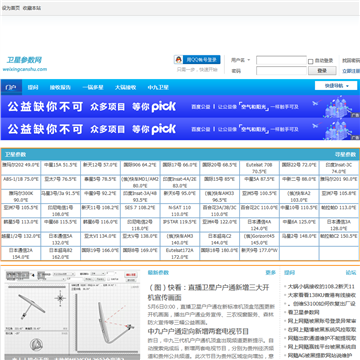Open the 亚太V号 138.0°E satellite entry

pos(140,236)
